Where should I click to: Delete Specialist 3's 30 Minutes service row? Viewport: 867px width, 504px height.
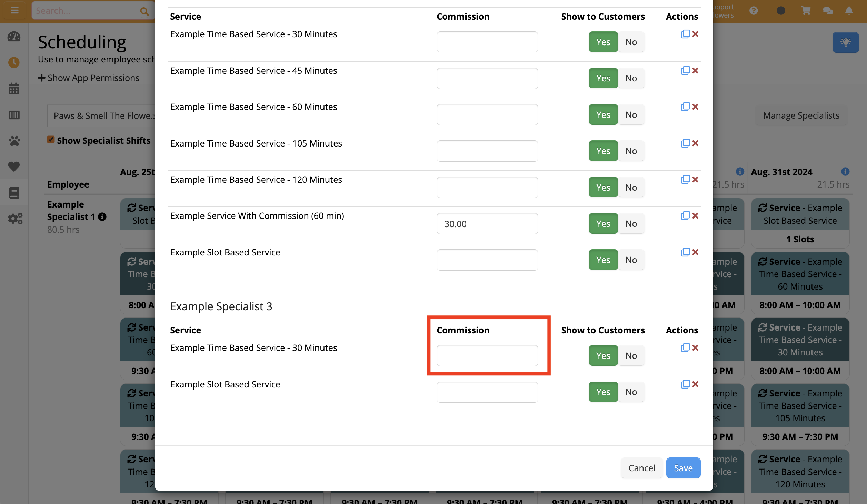tap(695, 348)
